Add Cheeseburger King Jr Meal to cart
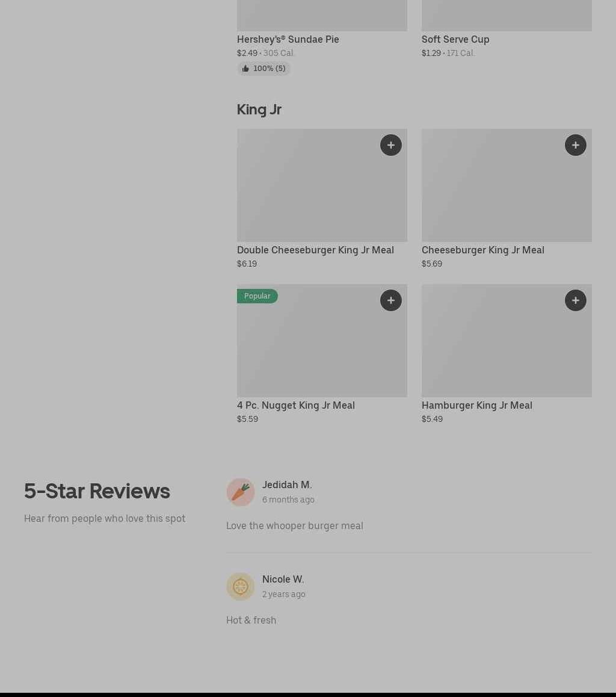The width and height of the screenshot is (616, 697). point(575,145)
